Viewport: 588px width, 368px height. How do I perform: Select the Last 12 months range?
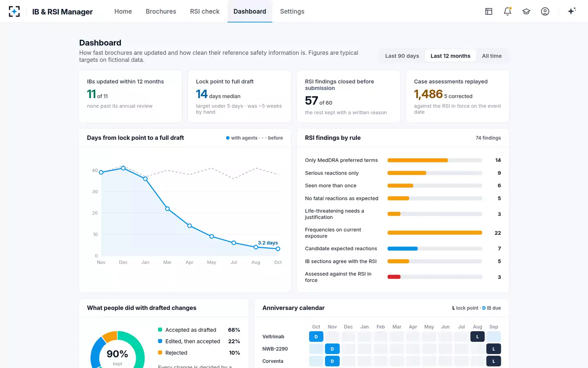point(450,56)
